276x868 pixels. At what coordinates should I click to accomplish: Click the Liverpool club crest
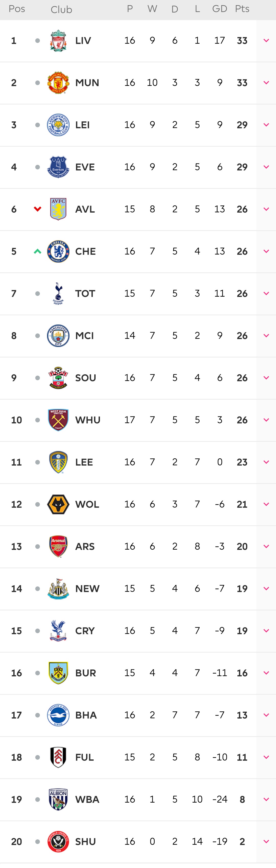[58, 41]
